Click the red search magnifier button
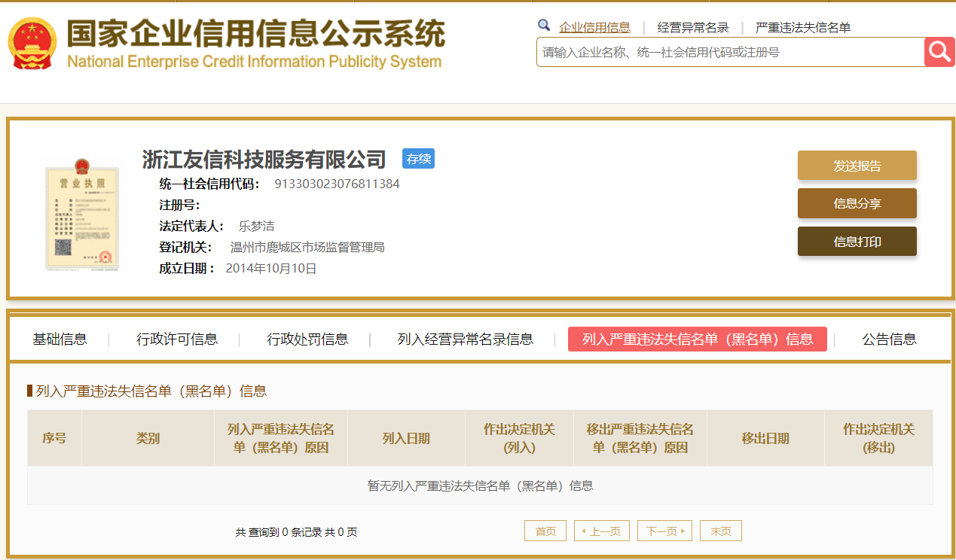The height and width of the screenshot is (560, 956). click(x=939, y=52)
